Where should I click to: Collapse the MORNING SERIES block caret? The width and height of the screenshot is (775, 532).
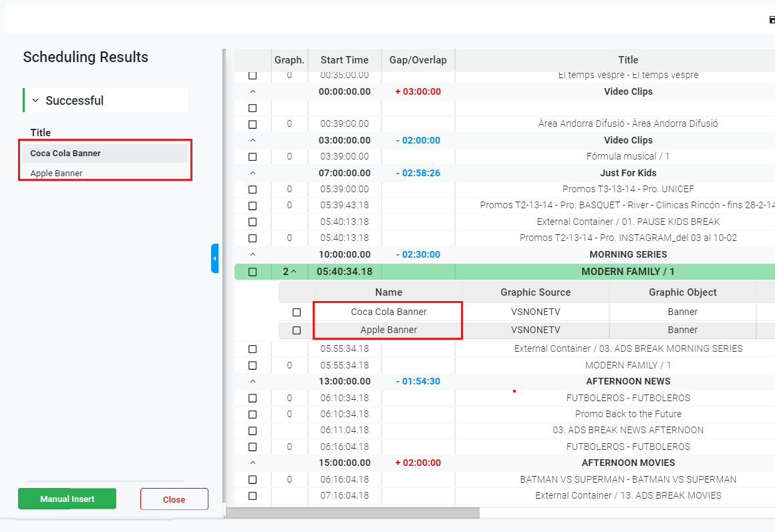point(253,254)
